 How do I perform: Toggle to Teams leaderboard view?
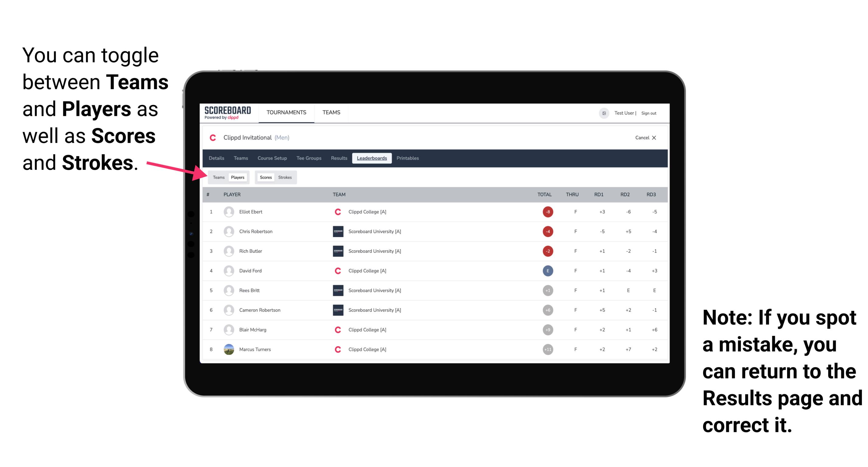(218, 177)
